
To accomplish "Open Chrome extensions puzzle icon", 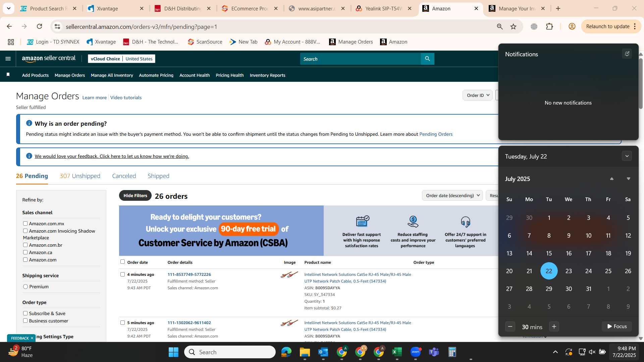I will coord(549,26).
